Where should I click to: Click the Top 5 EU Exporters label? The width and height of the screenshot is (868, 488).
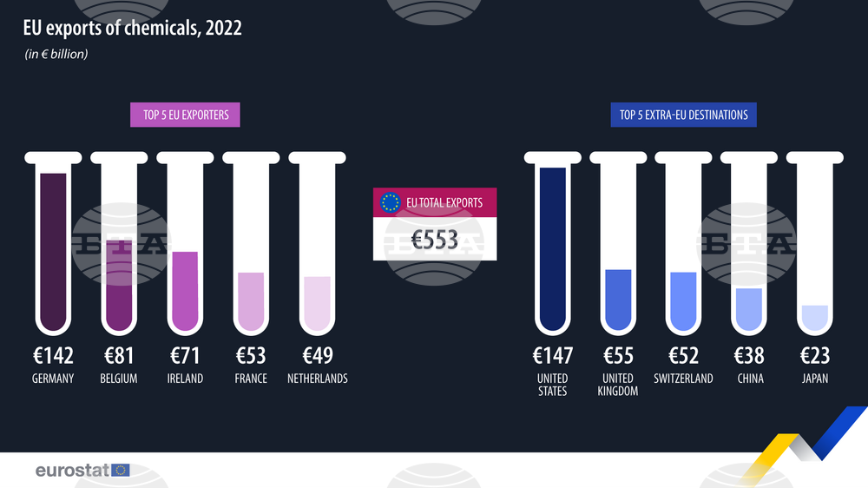(x=185, y=115)
